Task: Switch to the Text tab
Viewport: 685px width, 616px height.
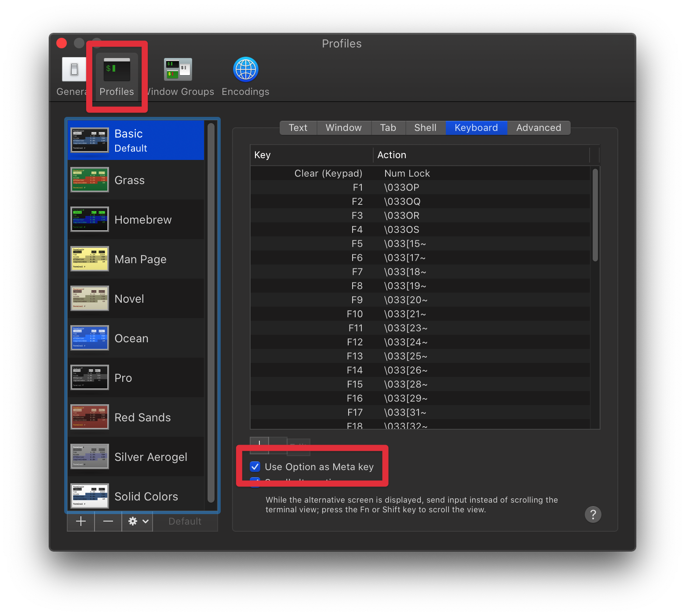Action: (298, 128)
